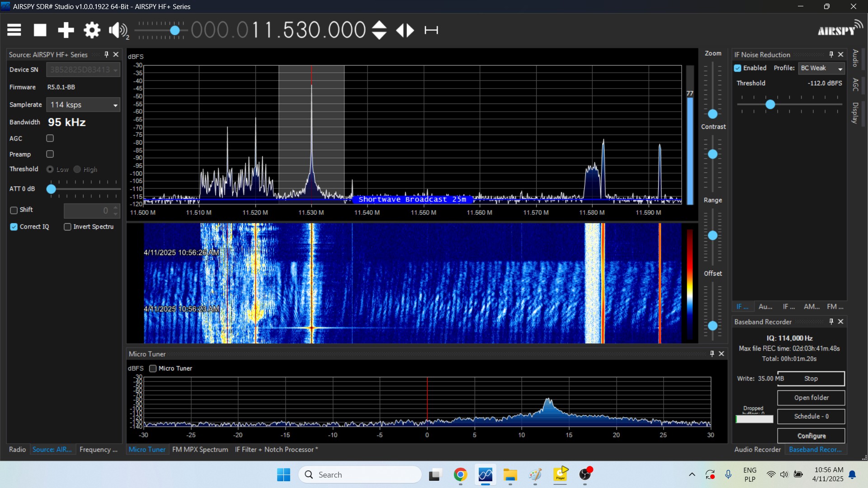Adjust the Offset slider handle
The width and height of the screenshot is (868, 488).
713,326
